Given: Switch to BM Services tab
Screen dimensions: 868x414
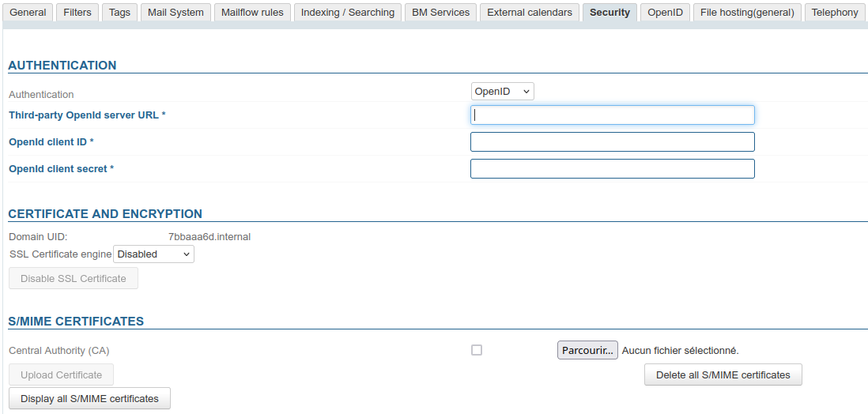Looking at the screenshot, I should click(x=440, y=13).
